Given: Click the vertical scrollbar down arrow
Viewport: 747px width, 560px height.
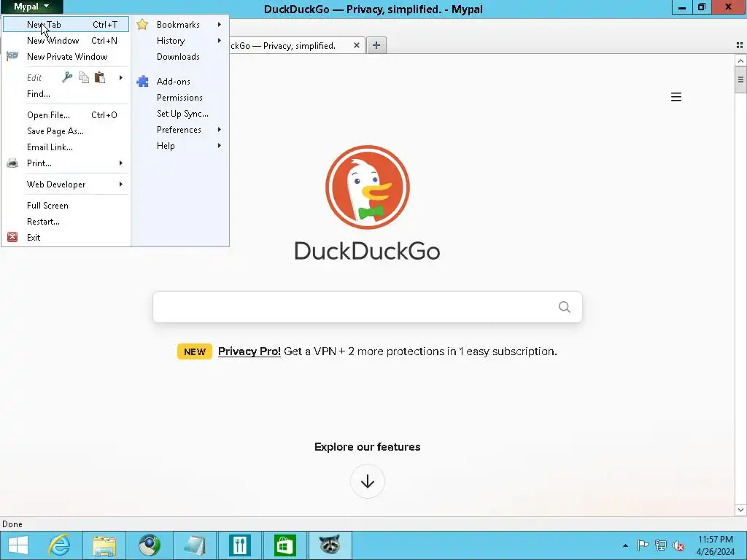Looking at the screenshot, I should coord(740,510).
